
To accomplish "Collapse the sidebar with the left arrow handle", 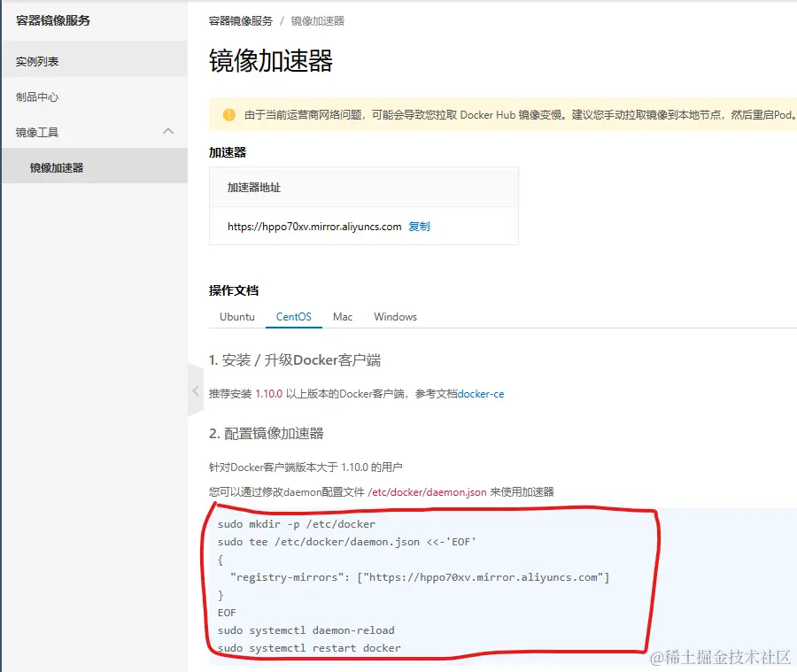I will pos(195,391).
